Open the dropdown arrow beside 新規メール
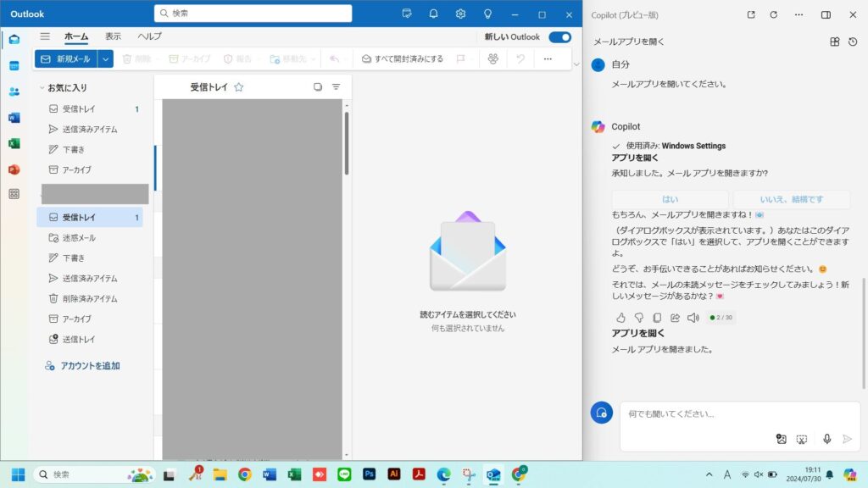This screenshot has width=868, height=488. tap(105, 58)
